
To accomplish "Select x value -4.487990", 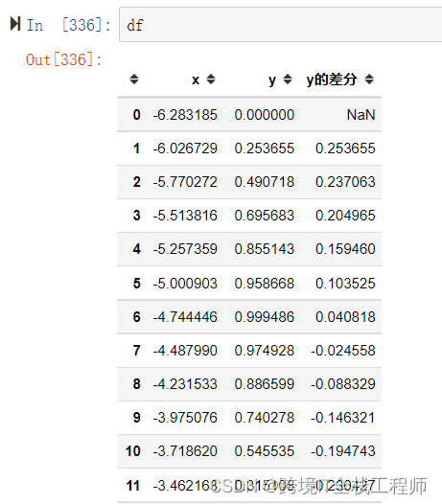I will (185, 351).
